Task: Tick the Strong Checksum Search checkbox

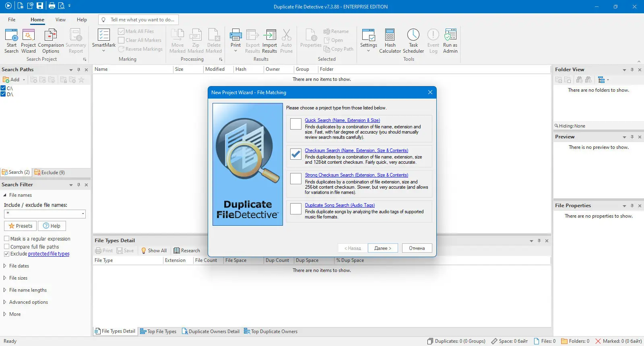Action: pos(296,179)
